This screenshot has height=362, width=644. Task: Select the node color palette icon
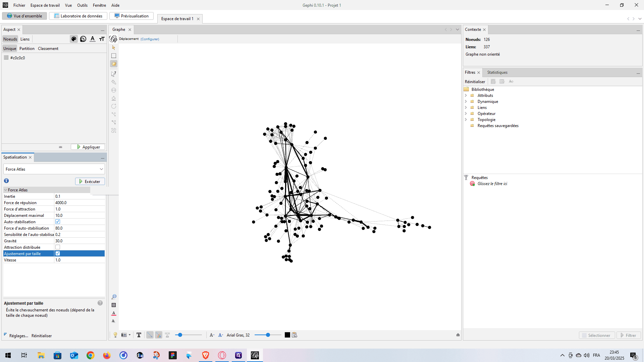pyautogui.click(x=74, y=39)
